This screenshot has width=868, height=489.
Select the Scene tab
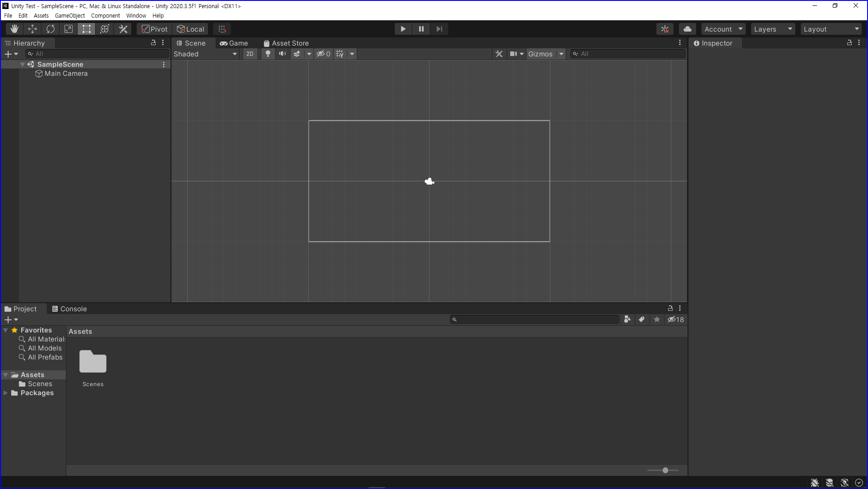click(191, 43)
